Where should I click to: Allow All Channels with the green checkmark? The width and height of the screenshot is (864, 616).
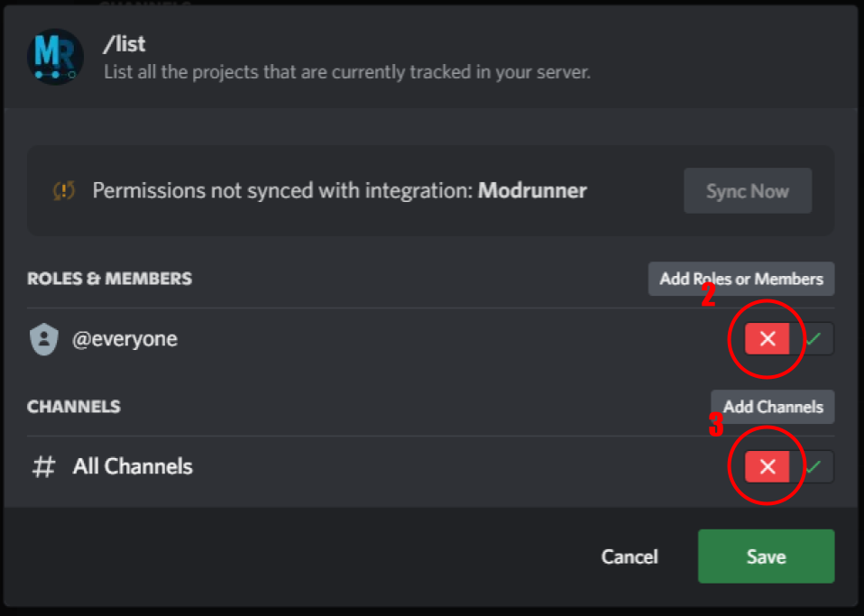pyautogui.click(x=813, y=467)
